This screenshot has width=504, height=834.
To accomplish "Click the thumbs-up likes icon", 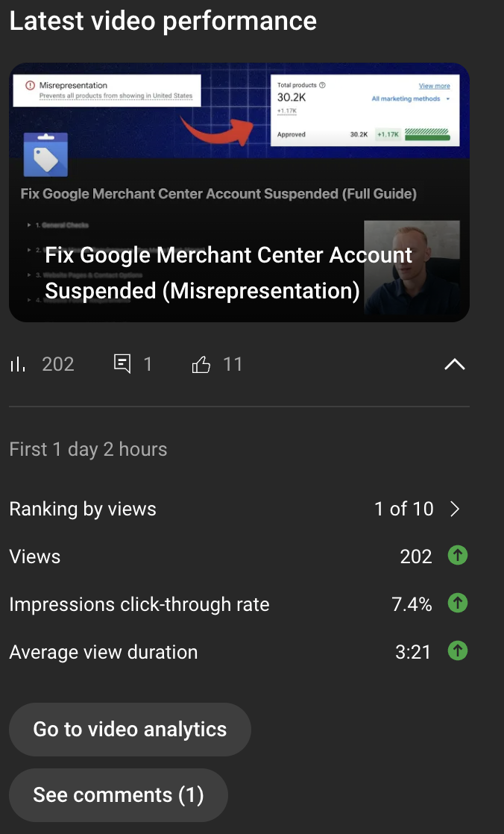I will 200,363.
